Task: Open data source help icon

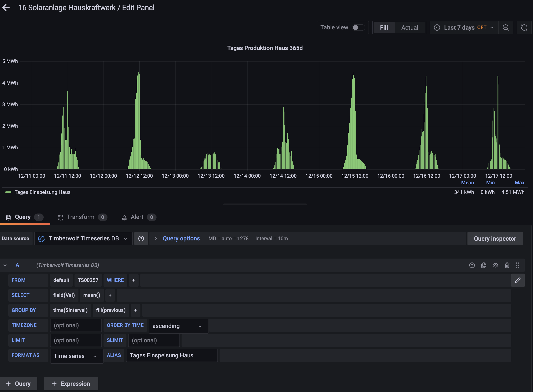Action: coord(141,239)
